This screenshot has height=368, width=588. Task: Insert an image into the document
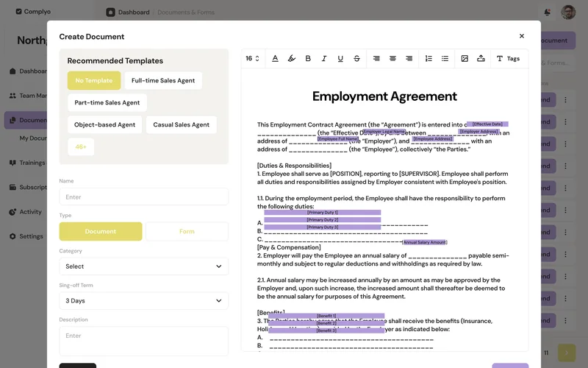465,59
